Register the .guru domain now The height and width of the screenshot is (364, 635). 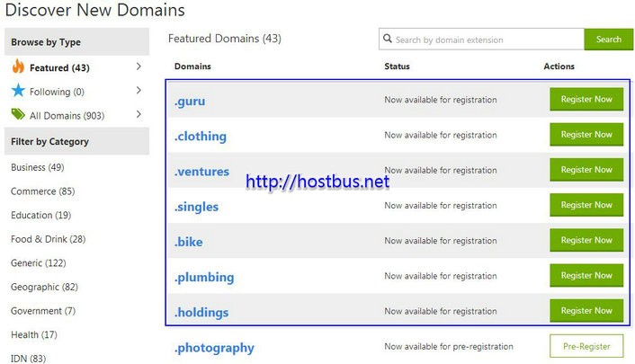pyautogui.click(x=586, y=100)
